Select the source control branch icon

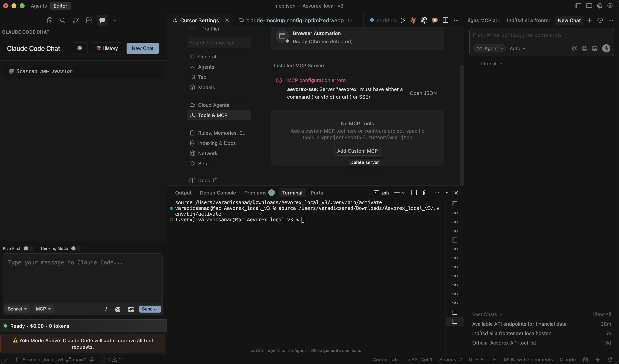tap(76, 20)
